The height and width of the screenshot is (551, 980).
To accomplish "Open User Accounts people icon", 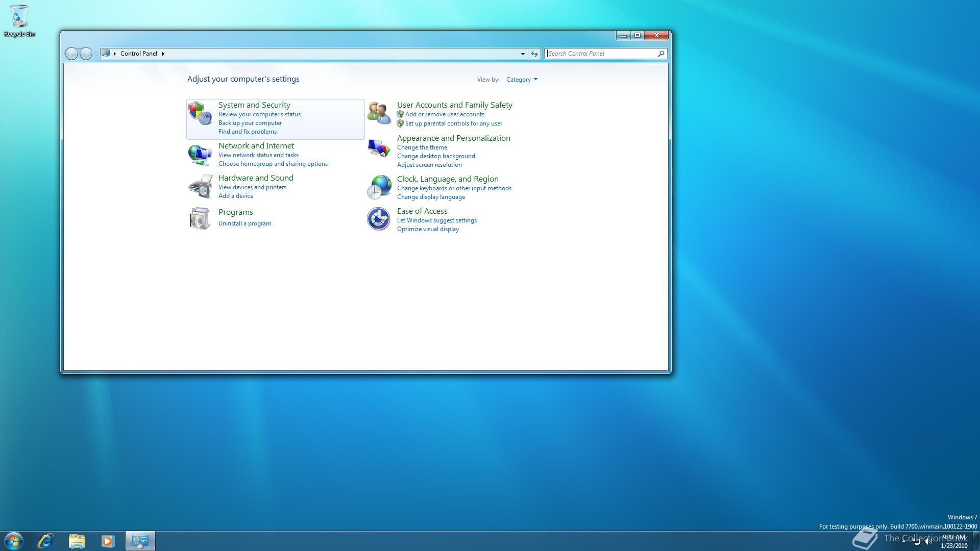I will [379, 113].
